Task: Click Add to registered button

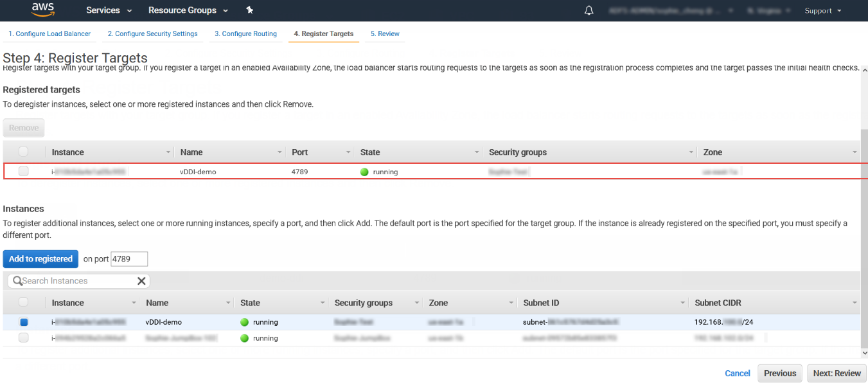Action: point(40,259)
